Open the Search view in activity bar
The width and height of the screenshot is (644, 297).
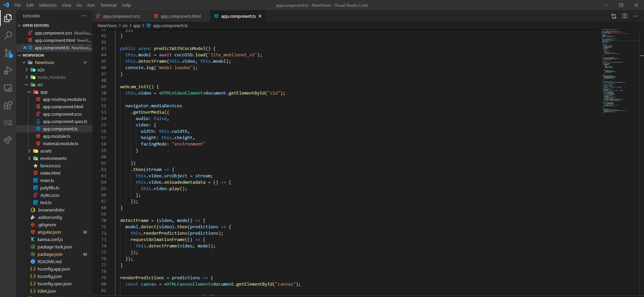pos(8,36)
